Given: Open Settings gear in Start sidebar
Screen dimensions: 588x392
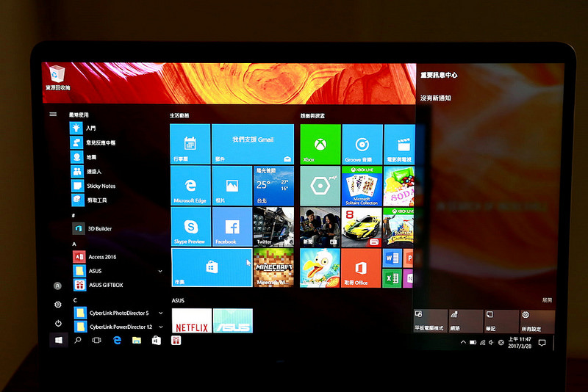Looking at the screenshot, I should (x=58, y=305).
